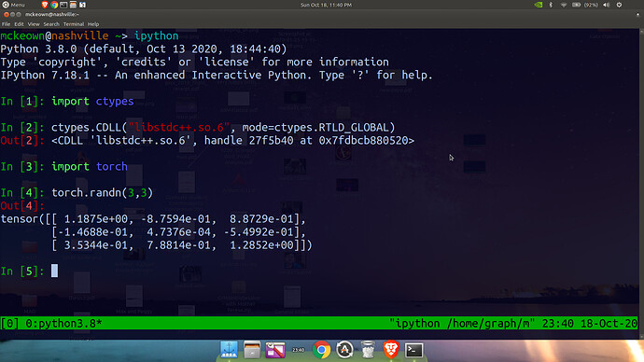Open the Wi-Fi network indicator

coord(564,5)
